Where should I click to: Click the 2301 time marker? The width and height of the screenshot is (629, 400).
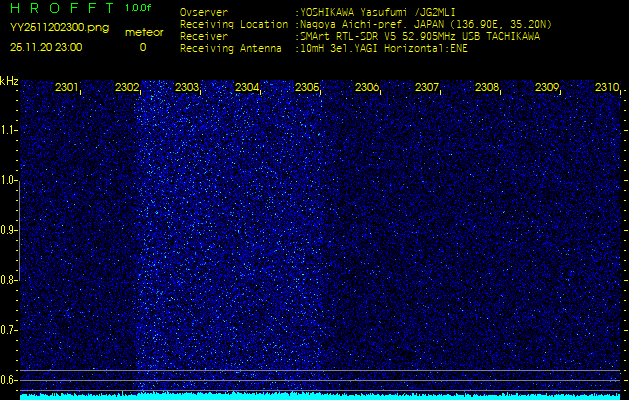(67, 88)
